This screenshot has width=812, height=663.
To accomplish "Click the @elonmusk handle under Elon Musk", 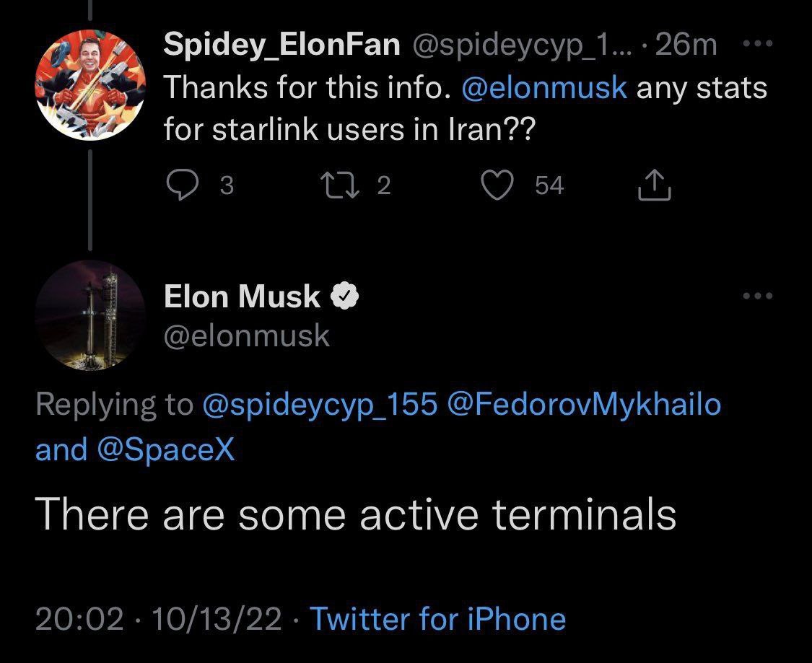I will coord(247,335).
